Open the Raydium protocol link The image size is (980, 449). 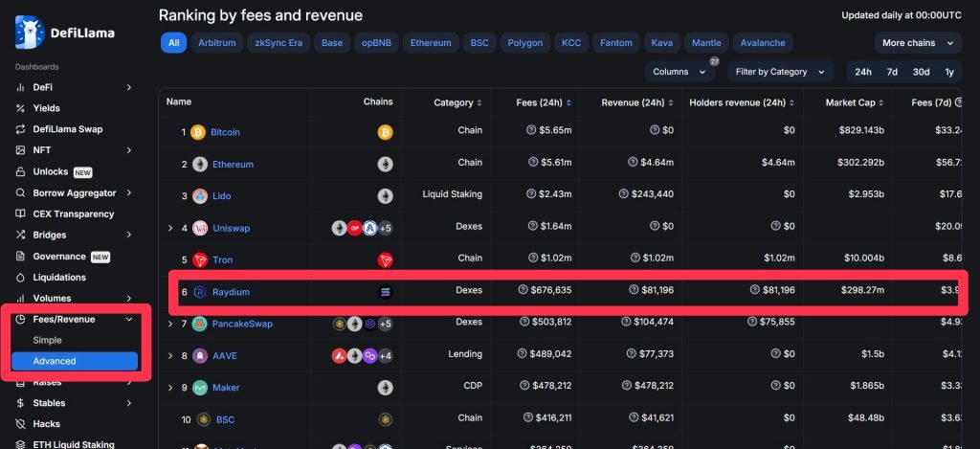231,292
